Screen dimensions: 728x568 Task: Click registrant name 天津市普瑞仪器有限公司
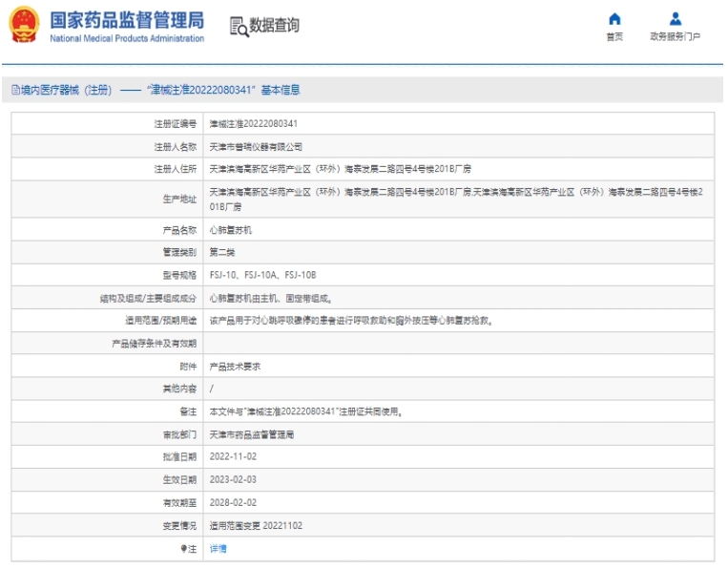(x=256, y=147)
